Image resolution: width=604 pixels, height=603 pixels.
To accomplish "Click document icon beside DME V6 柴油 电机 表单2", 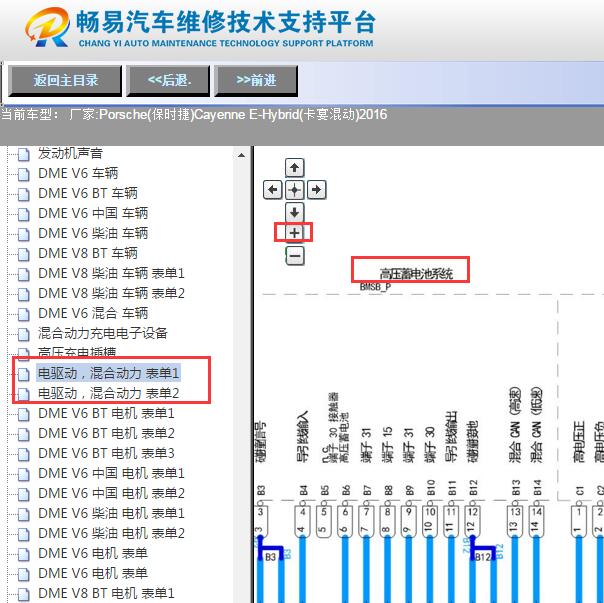I will pos(23,535).
